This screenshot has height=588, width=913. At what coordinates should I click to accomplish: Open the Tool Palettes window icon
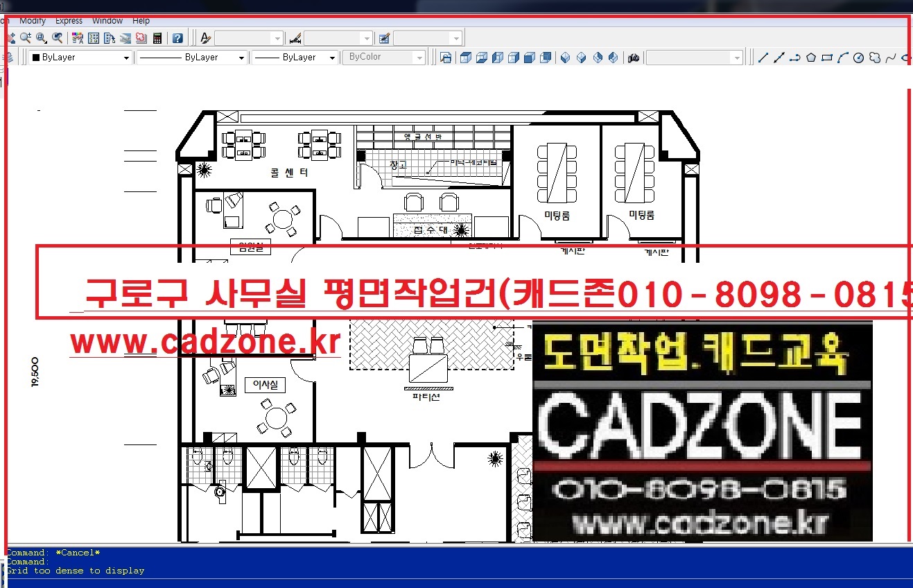pos(110,38)
